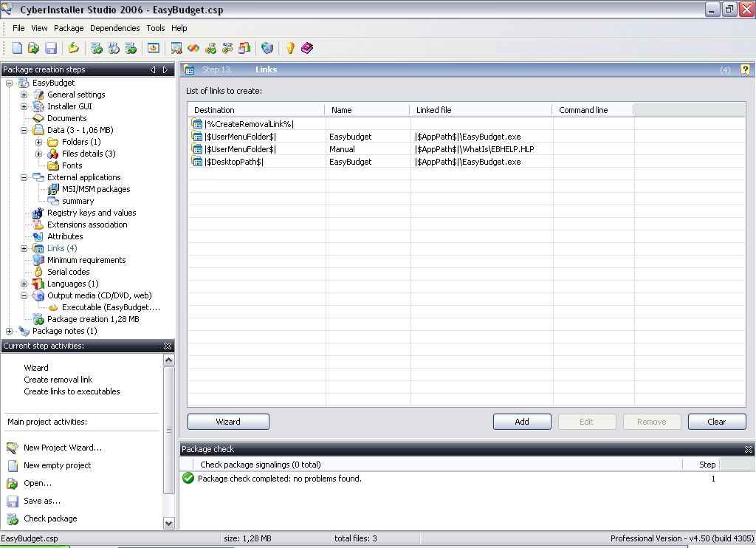Select MSI/MSM packages tree item
This screenshot has width=756, height=548.
(x=96, y=189)
